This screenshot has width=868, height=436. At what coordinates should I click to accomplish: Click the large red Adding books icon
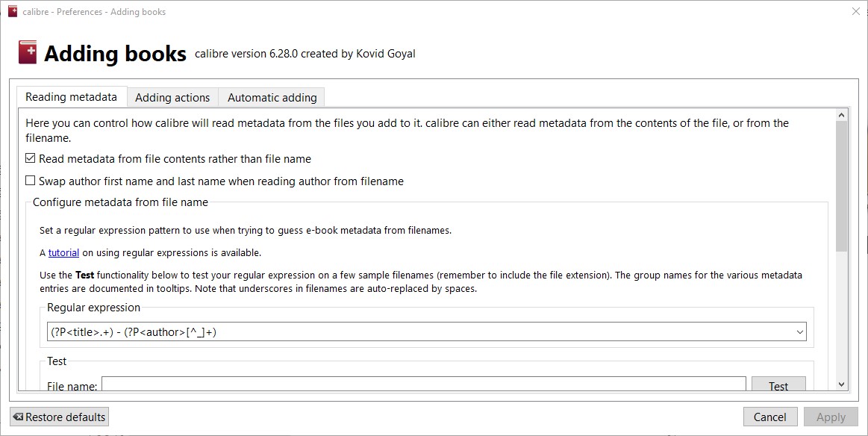pyautogui.click(x=28, y=53)
